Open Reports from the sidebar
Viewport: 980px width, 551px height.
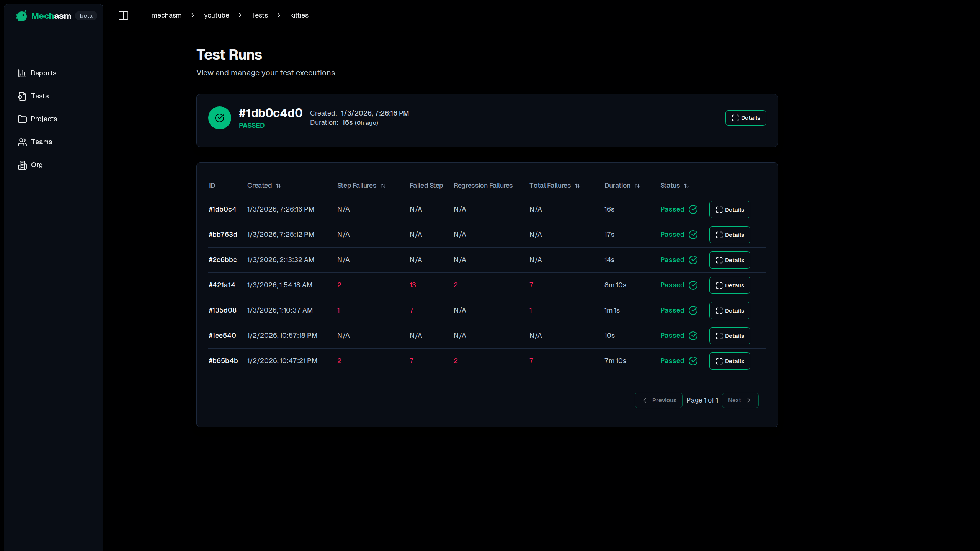(43, 73)
